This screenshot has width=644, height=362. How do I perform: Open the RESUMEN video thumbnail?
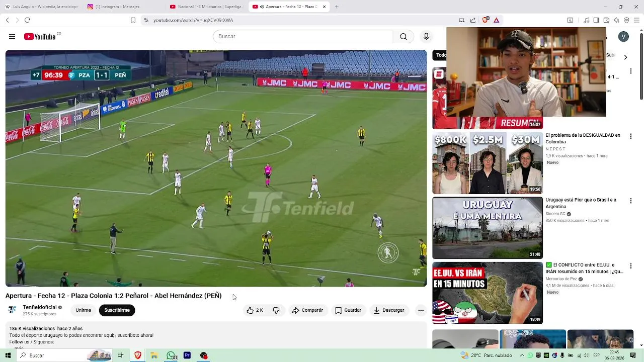click(x=488, y=98)
